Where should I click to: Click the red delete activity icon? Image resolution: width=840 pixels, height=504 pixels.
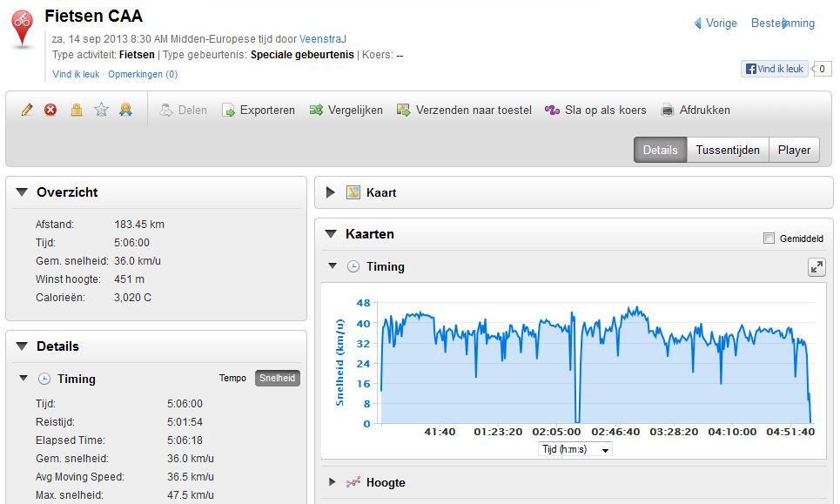[50, 110]
